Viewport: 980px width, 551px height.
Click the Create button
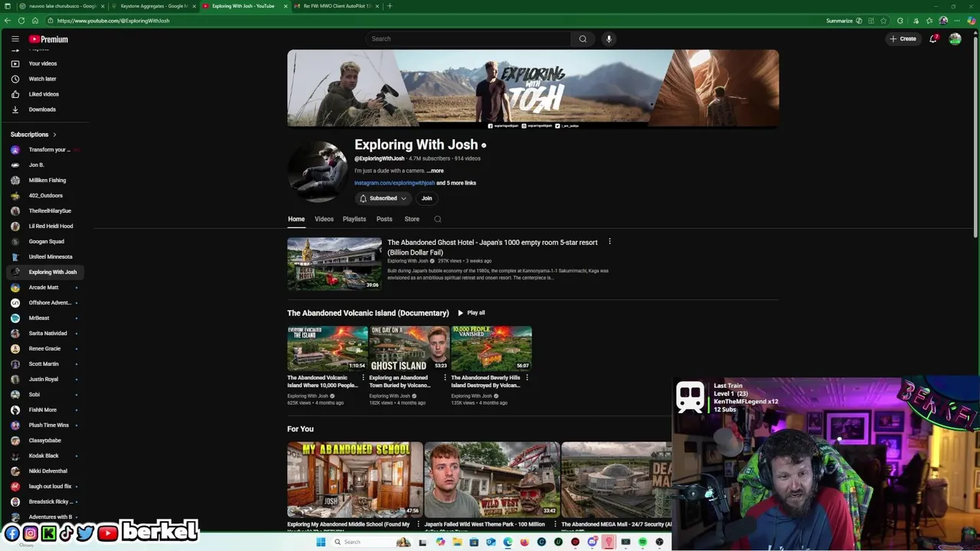903,39
